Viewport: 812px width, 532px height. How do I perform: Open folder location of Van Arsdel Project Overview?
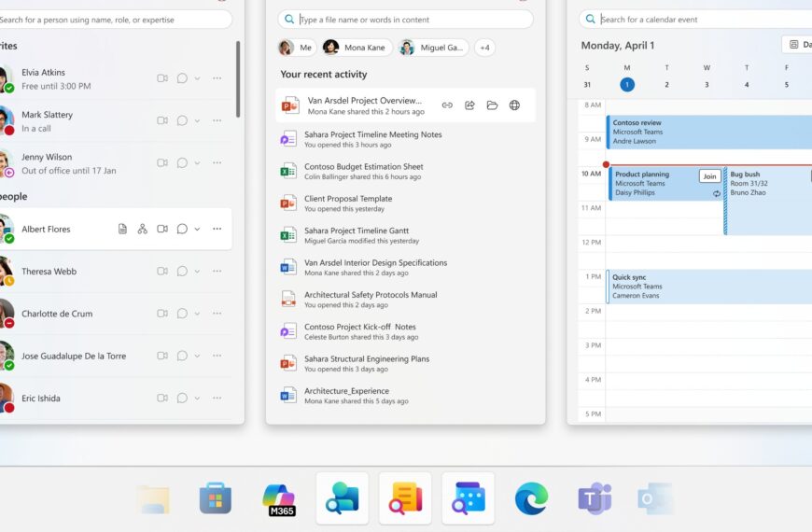(x=492, y=105)
